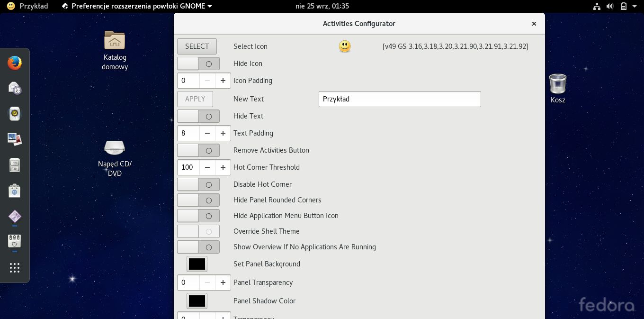Click the New Text input field with Przykład

[x=400, y=99]
